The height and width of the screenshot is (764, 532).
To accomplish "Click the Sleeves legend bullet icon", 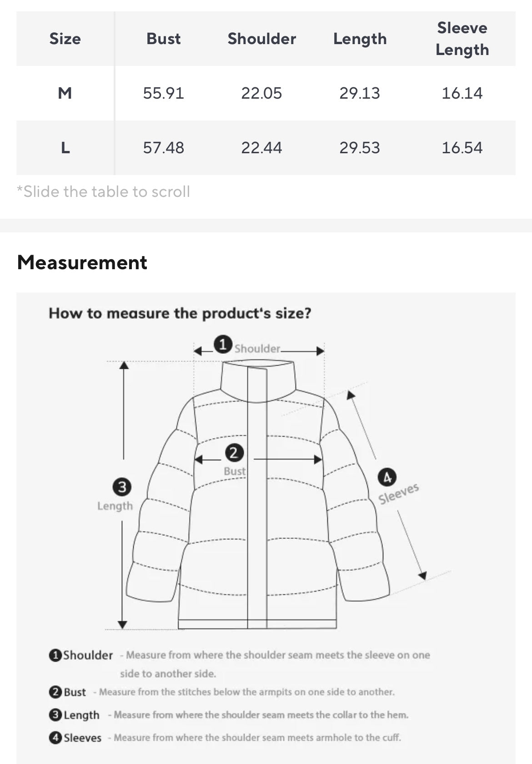I will click(x=55, y=738).
